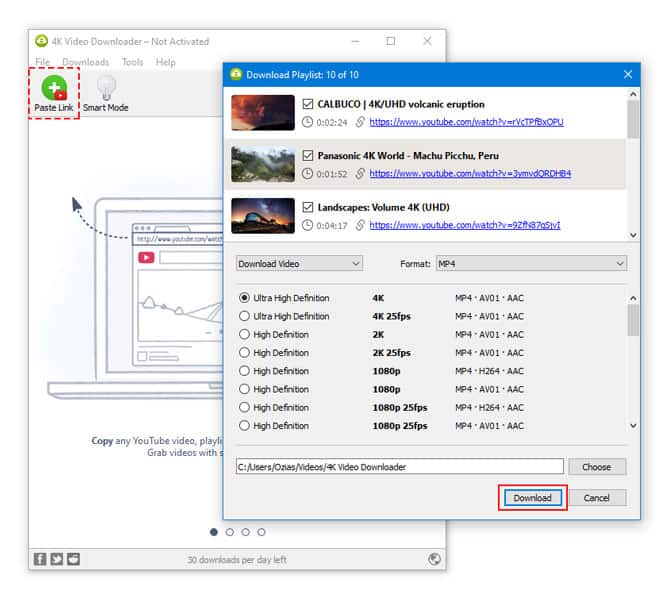The image size is (669, 600).
Task: Click the Cancel button
Action: click(x=596, y=498)
